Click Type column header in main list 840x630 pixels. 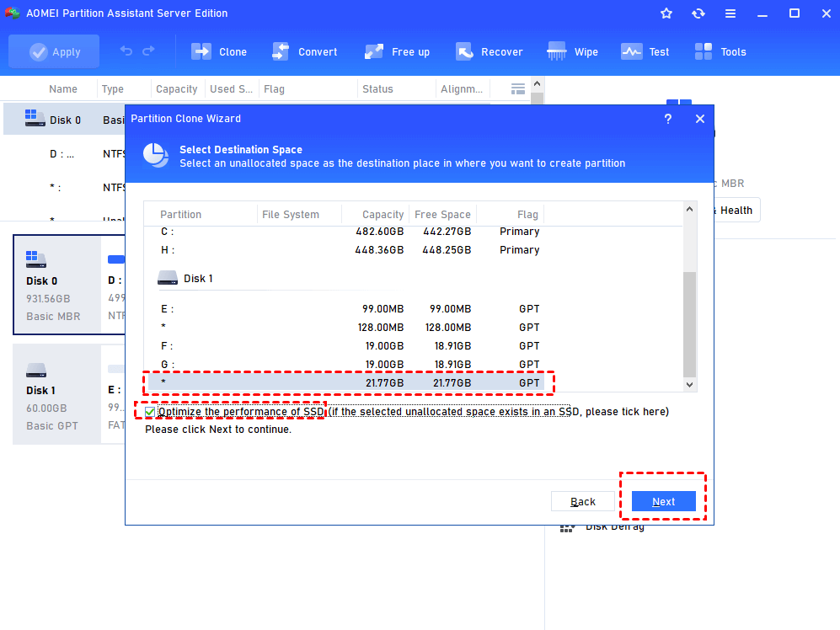[x=113, y=89]
